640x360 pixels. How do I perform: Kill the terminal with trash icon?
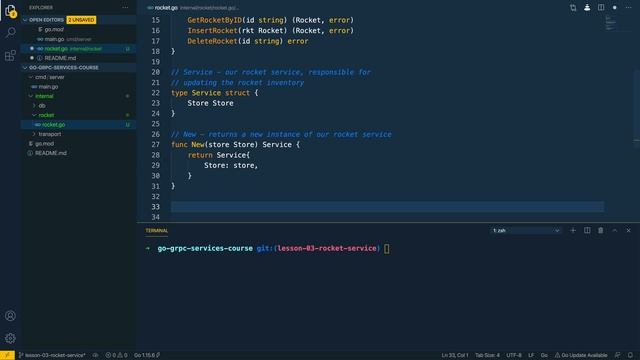point(601,231)
